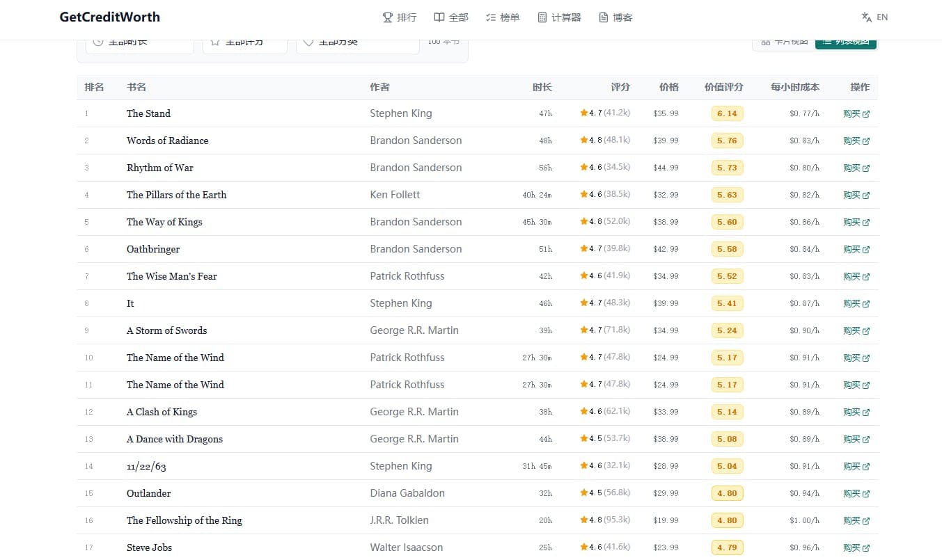The image size is (942, 560).
Task: Select the title "Outlander"
Action: pyautogui.click(x=149, y=493)
